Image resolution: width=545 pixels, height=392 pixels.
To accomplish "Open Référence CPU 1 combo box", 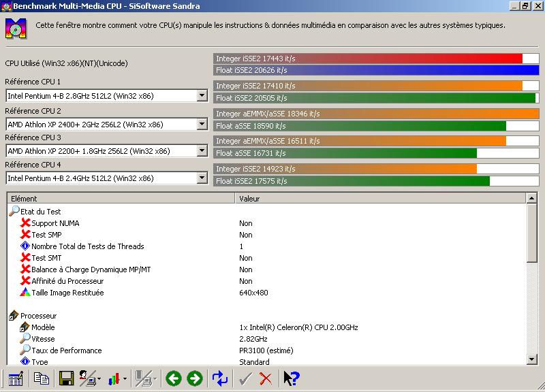I will click(x=107, y=96).
